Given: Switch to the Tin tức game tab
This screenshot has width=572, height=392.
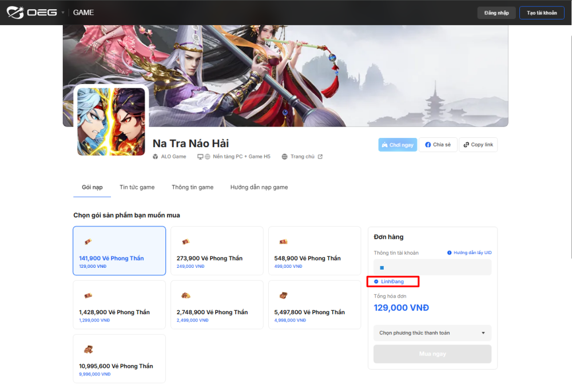Looking at the screenshot, I should (x=137, y=187).
